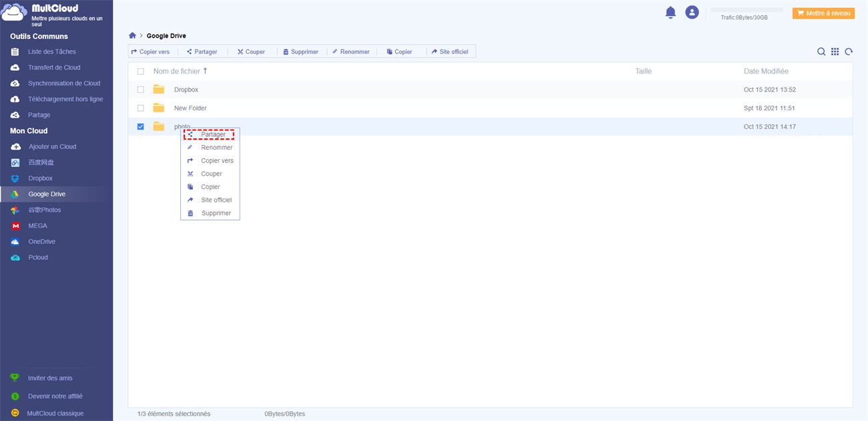Viewport: 868px width, 421px height.
Task: Click the Spt 18 2021 11:51 date
Action: (769, 108)
